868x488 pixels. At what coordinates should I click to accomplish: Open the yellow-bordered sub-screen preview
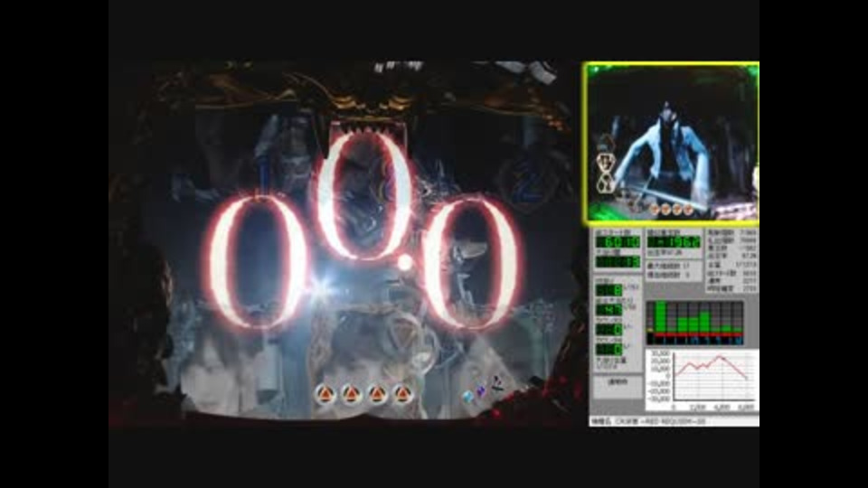(670, 143)
